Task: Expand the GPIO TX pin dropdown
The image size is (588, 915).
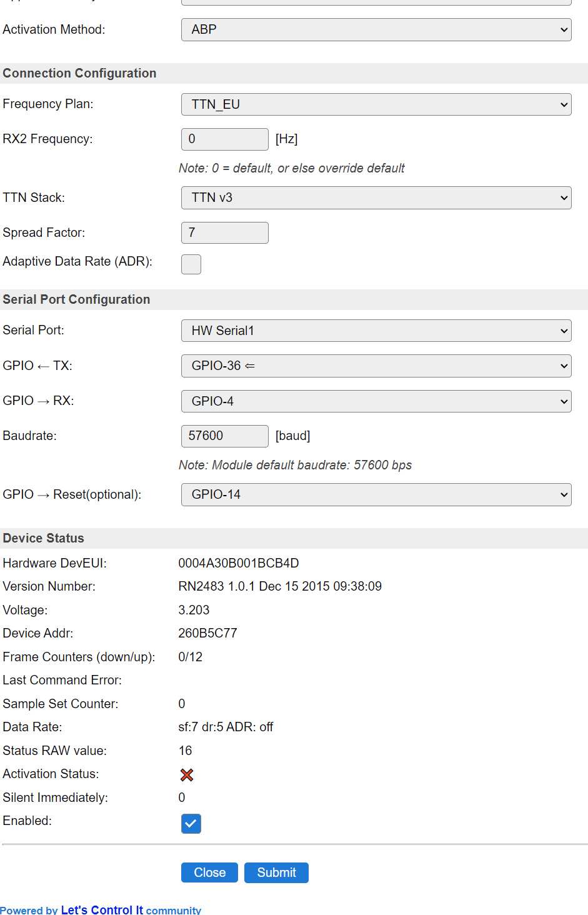Action: (x=376, y=366)
